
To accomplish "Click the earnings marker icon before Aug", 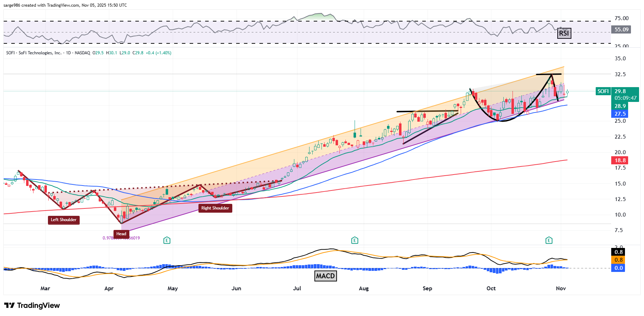I will click(x=355, y=241).
